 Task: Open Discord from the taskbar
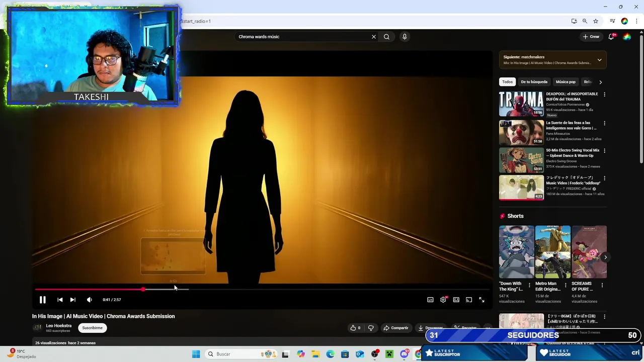click(x=404, y=354)
